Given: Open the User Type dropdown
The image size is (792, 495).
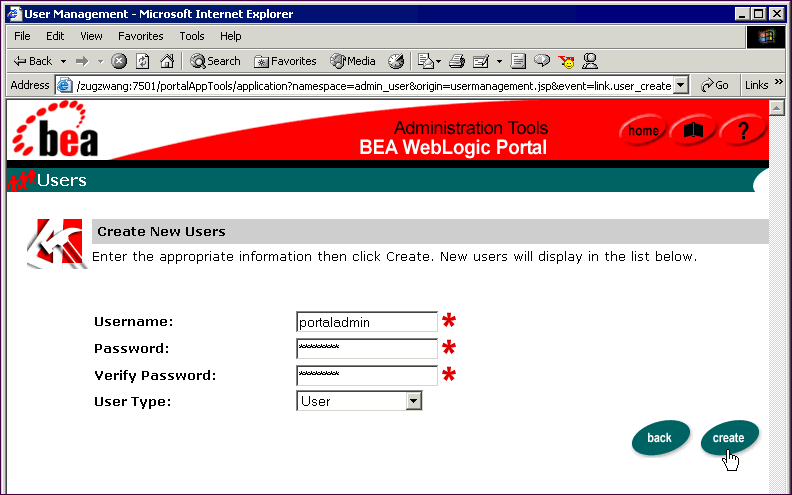Looking at the screenshot, I should point(359,401).
